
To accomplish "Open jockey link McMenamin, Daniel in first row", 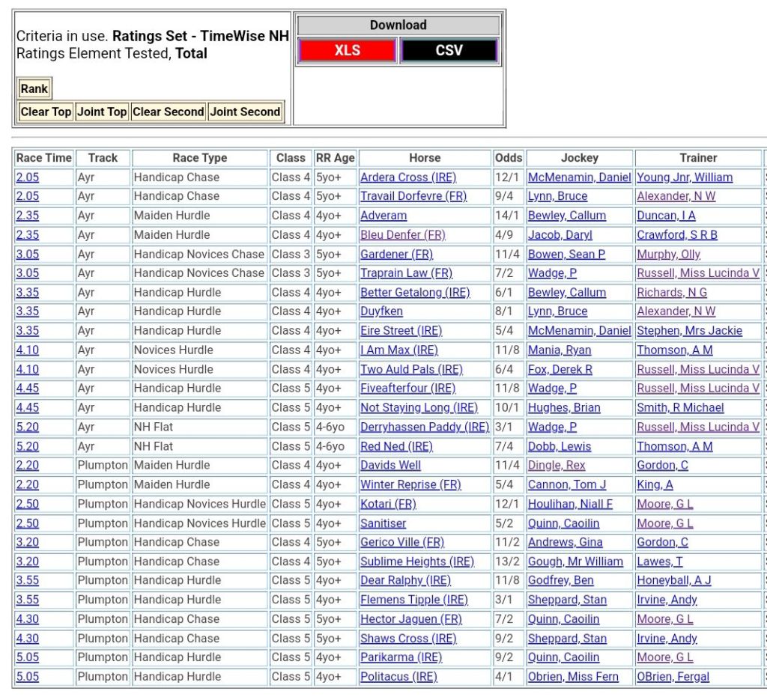I will pos(579,177).
